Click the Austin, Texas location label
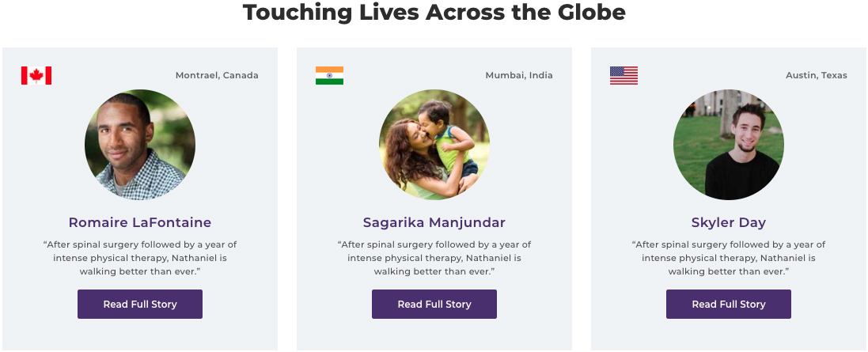The width and height of the screenshot is (868, 352). (817, 75)
